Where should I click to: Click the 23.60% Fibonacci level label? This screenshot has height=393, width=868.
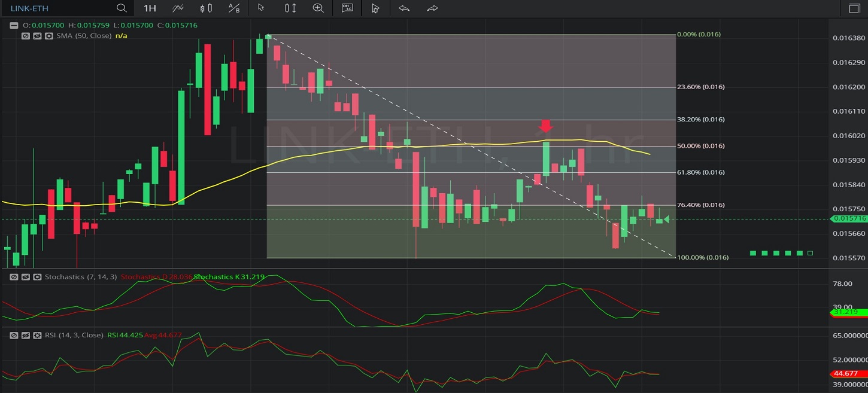click(x=700, y=87)
